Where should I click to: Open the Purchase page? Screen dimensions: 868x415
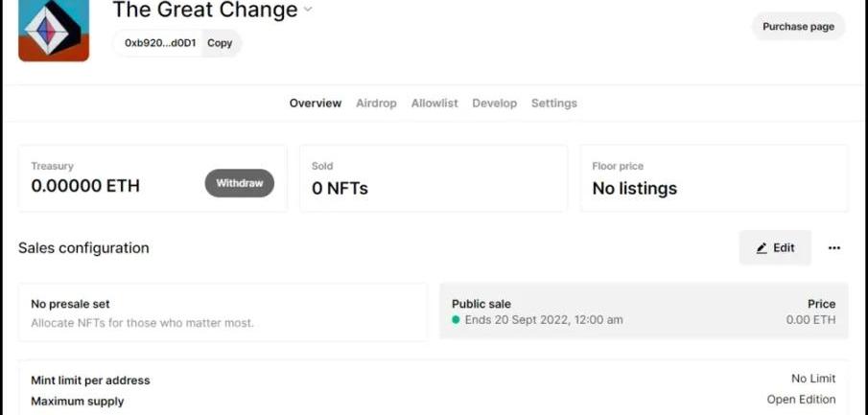coord(798,27)
